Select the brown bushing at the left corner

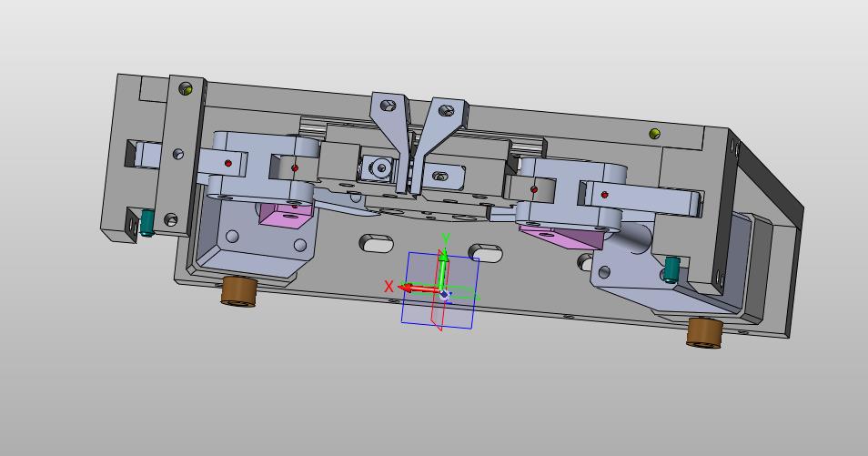click(239, 292)
